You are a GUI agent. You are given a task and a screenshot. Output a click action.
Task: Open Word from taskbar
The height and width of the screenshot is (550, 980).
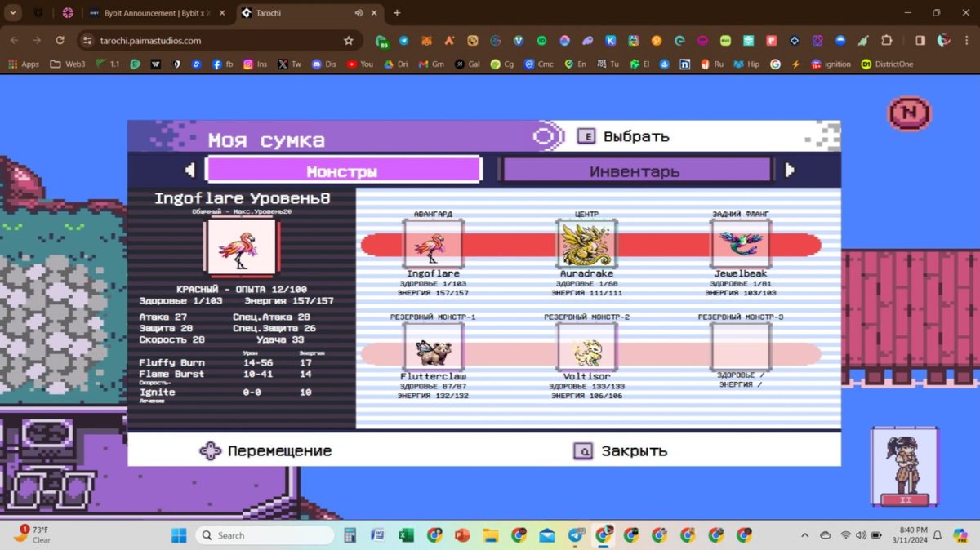[377, 535]
